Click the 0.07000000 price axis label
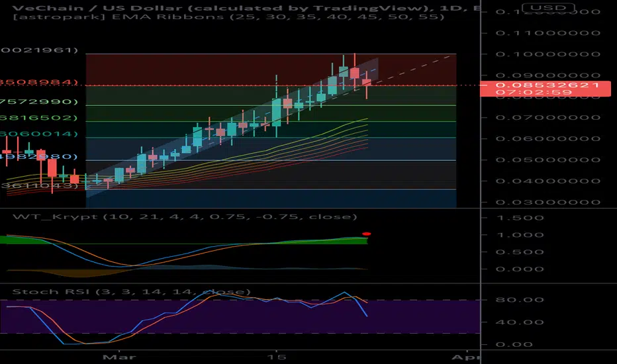Image resolution: width=617 pixels, height=364 pixels. click(547, 117)
